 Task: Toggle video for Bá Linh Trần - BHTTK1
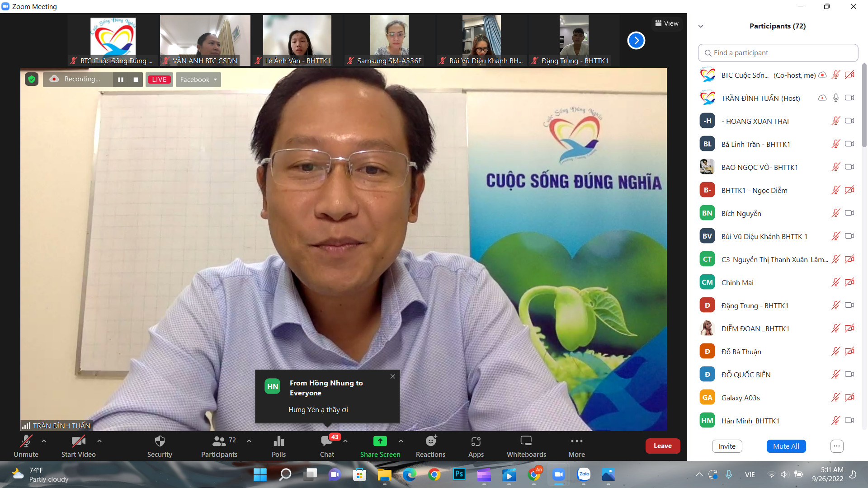pyautogui.click(x=849, y=144)
